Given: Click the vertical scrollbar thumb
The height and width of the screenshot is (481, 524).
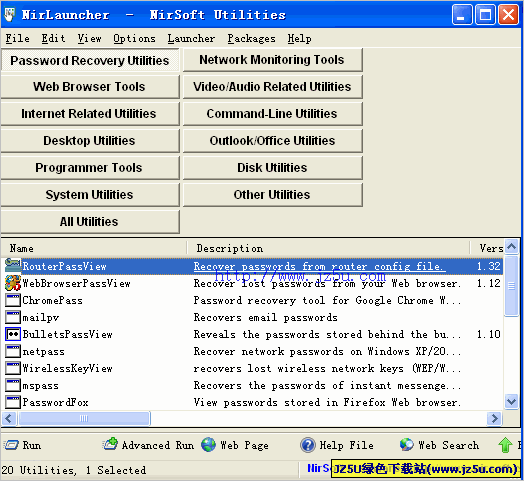Looking at the screenshot, I should coord(511,285).
